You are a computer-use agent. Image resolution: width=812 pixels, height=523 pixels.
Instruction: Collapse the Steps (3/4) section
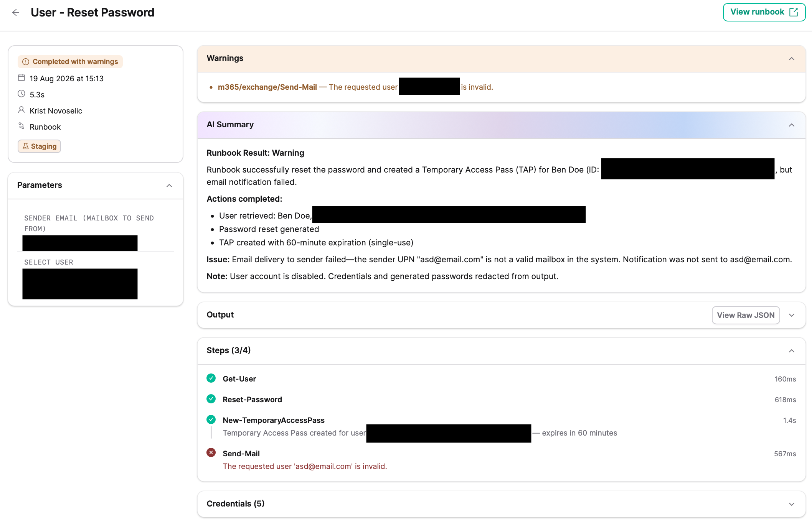click(x=791, y=351)
